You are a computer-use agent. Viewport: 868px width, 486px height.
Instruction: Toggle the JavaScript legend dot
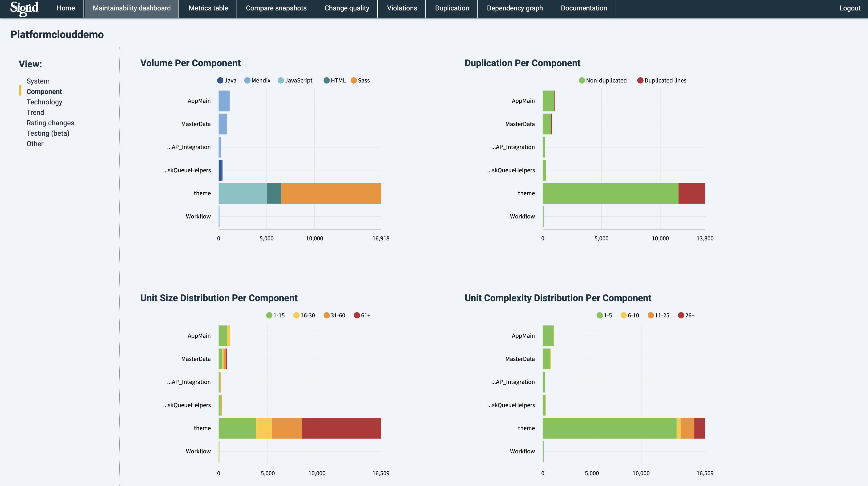click(x=280, y=81)
